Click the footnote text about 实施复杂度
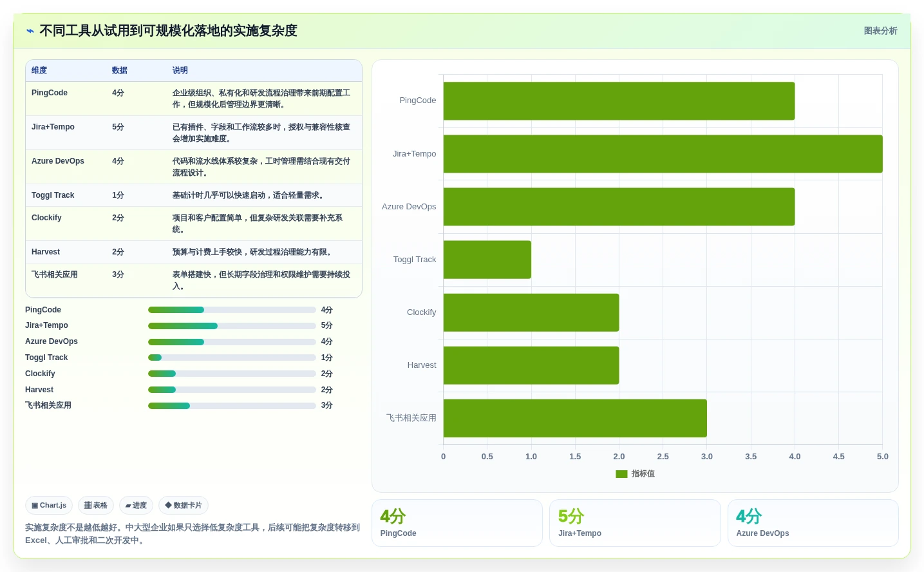924x572 pixels. coord(193,534)
